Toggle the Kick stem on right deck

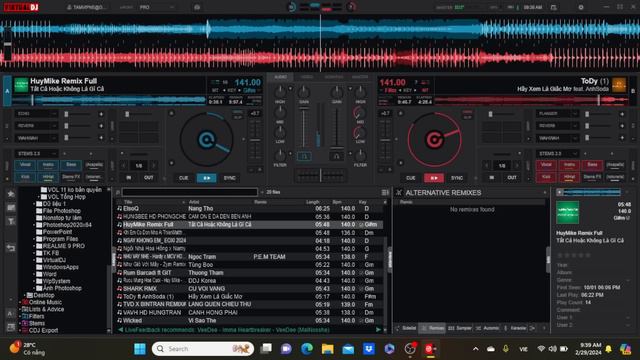546,177
